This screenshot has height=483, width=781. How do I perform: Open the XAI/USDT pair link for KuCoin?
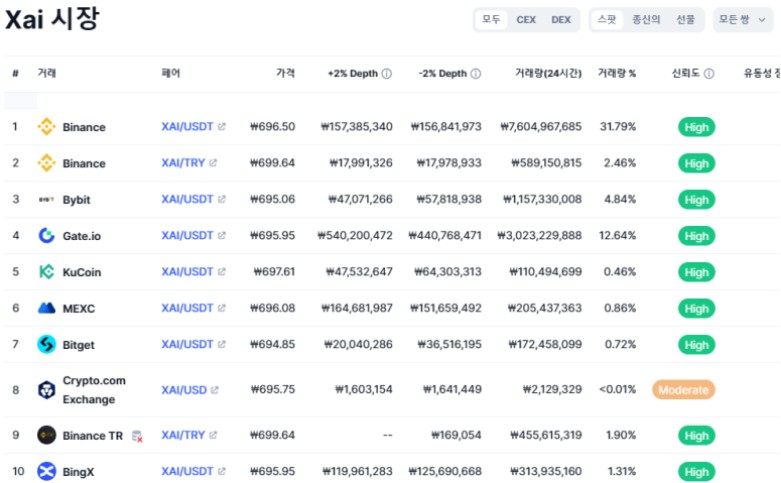[x=187, y=271]
